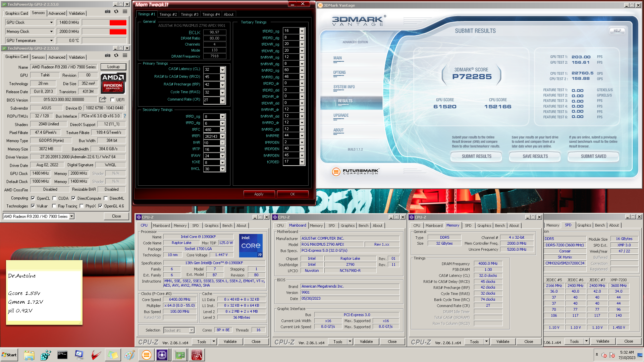Screen dimensions: 644x362
Task: Toggle OpenGL 4.6 checkbox
Action: coord(100,206)
